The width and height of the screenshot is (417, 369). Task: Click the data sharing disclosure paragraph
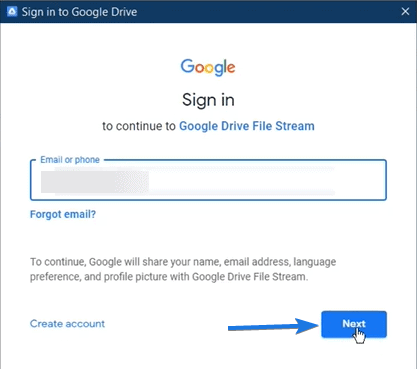point(183,269)
